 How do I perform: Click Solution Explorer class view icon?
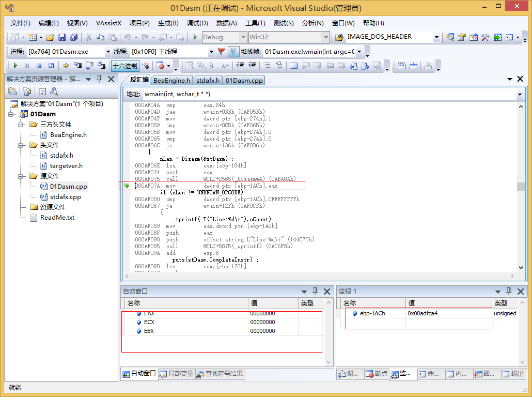(x=54, y=91)
